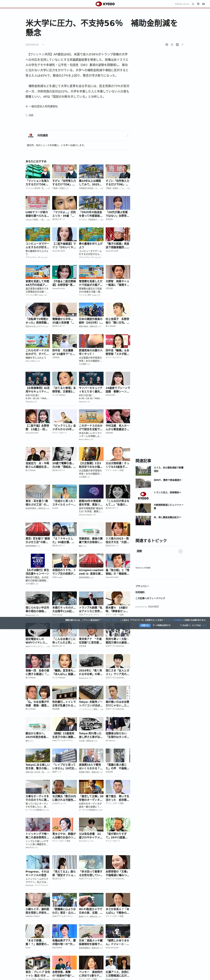Open recommendation '駿台から東大へ。2025年度合格者'
Viewport: 210px width, 980px height.
pos(38,729)
